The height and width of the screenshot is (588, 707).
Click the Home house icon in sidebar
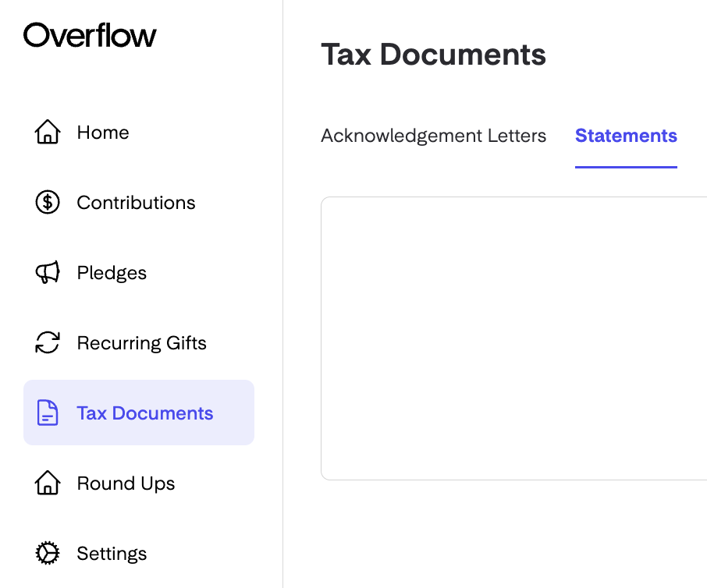[48, 132]
